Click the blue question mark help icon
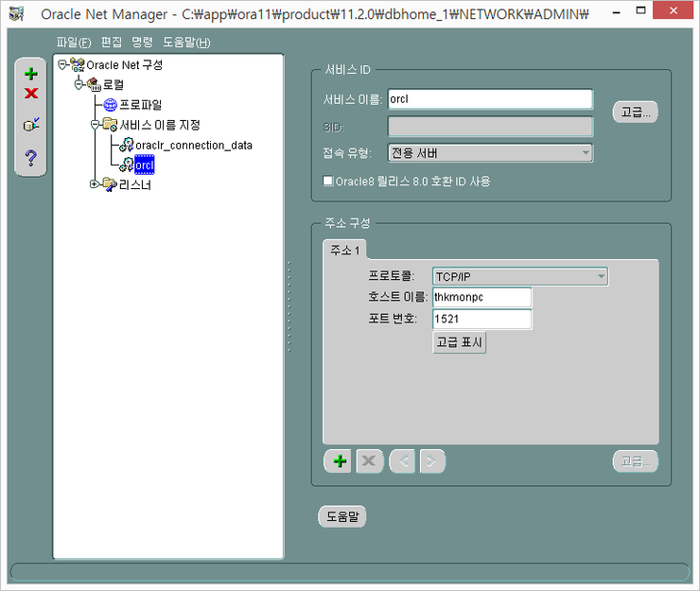 click(31, 158)
